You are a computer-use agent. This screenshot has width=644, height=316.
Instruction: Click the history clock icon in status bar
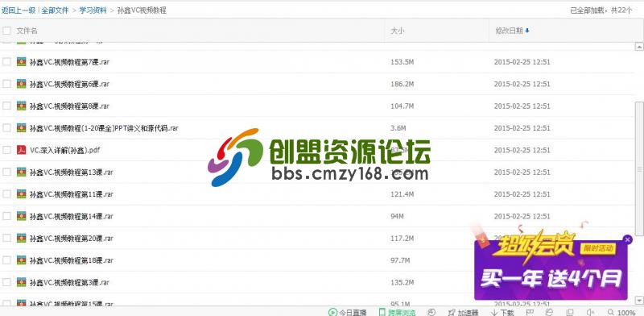pyautogui.click(x=431, y=312)
